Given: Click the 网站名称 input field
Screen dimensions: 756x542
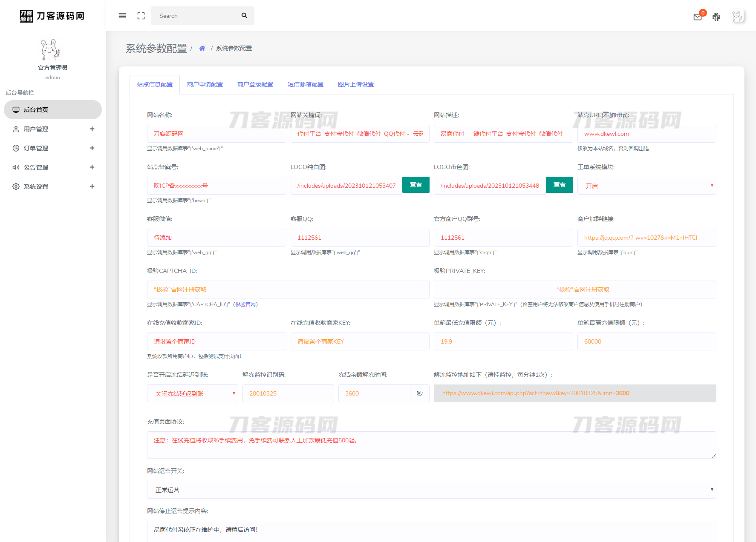Looking at the screenshot, I should click(x=216, y=134).
